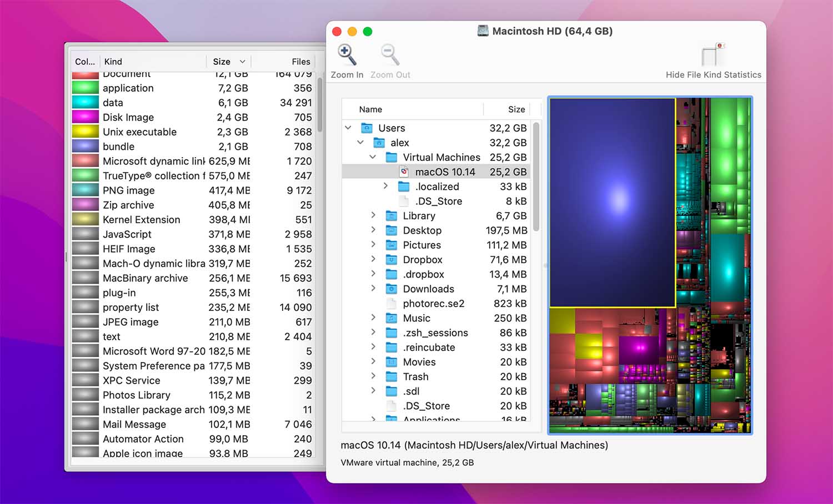833x504 pixels.
Task: Click the Zoom In magnifier icon
Action: (x=347, y=55)
